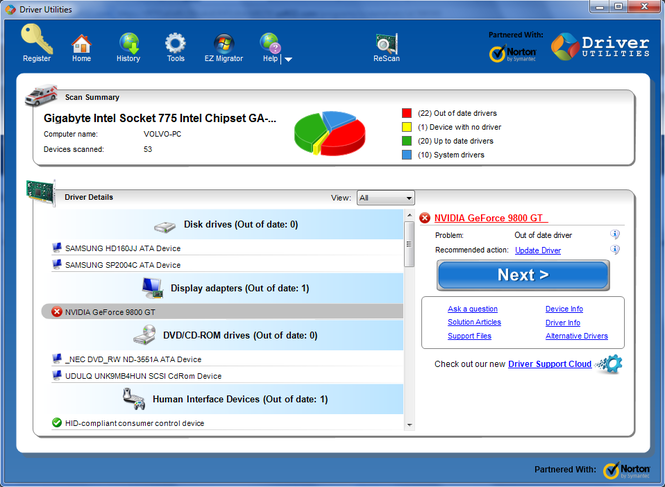Screen dimensions: 665x487
Task: Go to the Home toolbar icon
Action: 81,43
